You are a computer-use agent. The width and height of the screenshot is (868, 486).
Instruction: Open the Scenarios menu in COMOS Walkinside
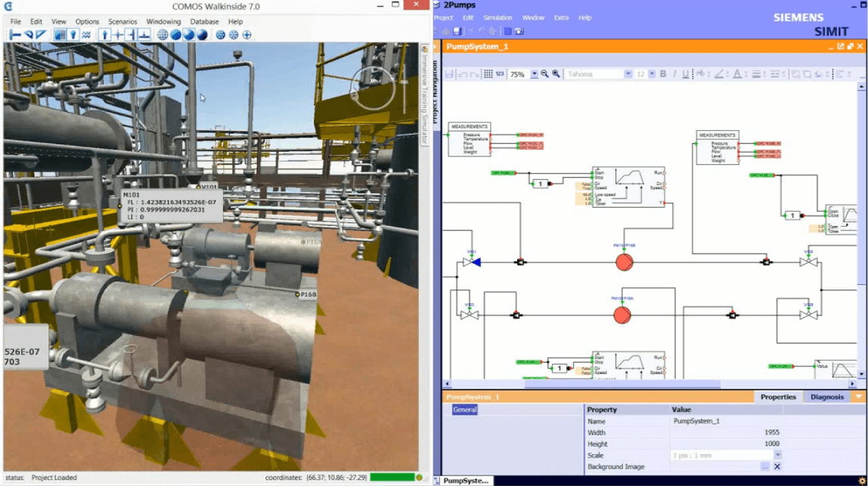[x=122, y=21]
